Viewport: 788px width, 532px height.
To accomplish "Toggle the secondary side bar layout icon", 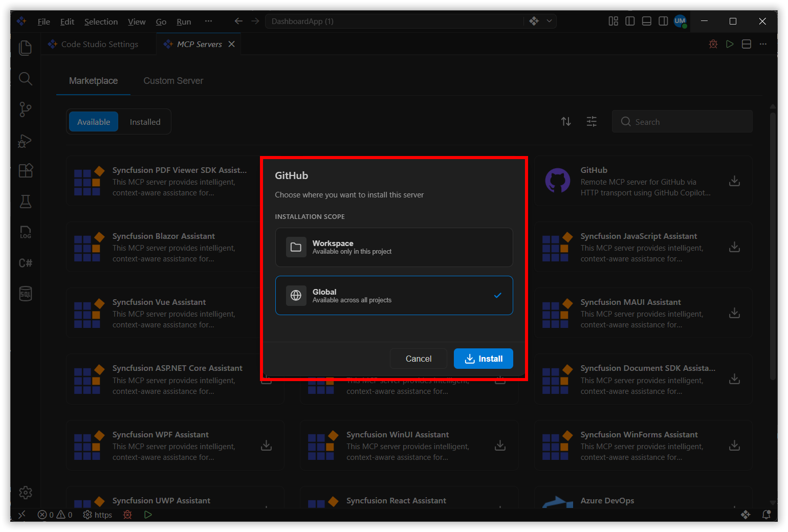I will point(663,21).
